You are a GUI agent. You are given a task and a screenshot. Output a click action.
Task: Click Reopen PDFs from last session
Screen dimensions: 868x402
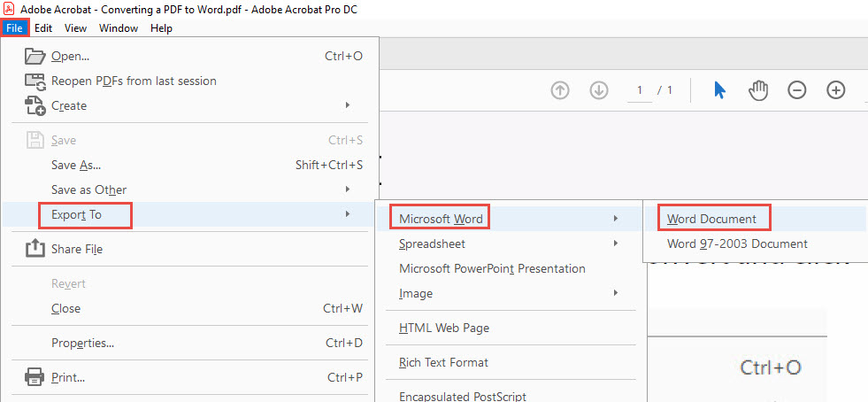[x=134, y=81]
